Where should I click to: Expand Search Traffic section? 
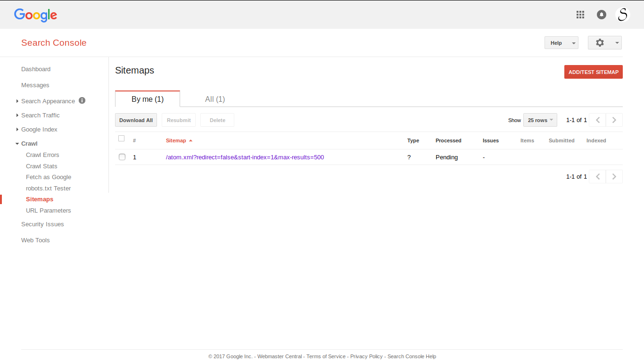click(17, 115)
